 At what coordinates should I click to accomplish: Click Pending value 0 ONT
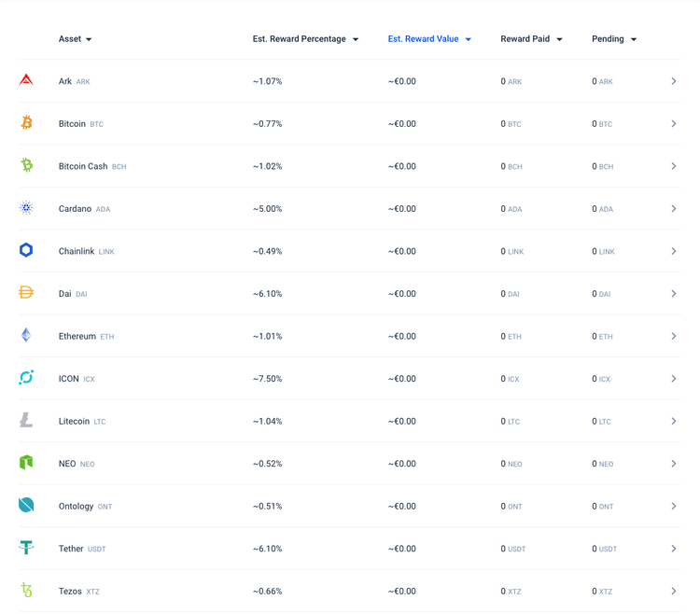[603, 506]
